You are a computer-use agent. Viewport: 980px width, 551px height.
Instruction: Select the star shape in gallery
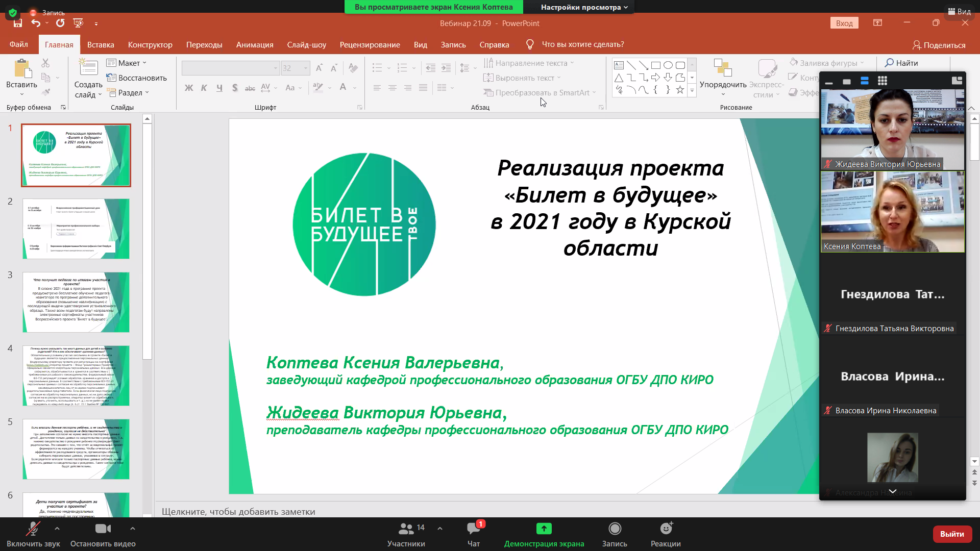click(680, 90)
